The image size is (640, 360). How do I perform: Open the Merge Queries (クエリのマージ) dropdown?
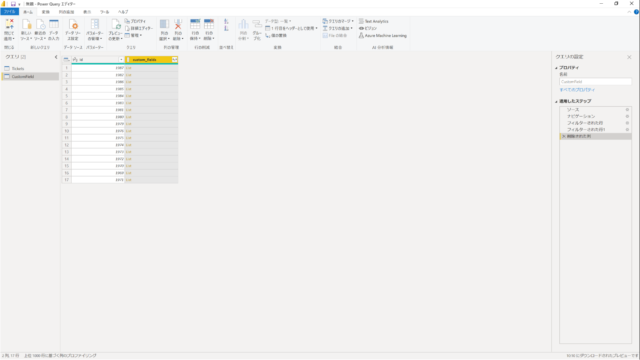(338, 21)
